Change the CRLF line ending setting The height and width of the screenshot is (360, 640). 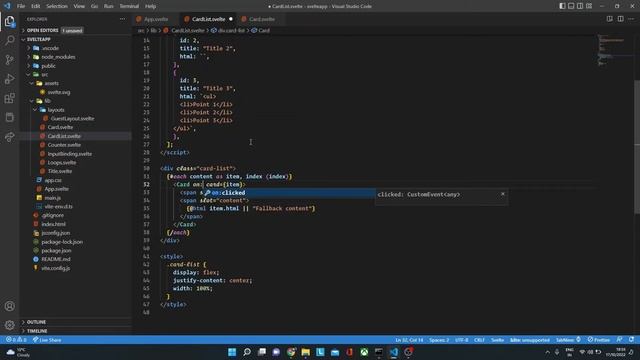[479, 340]
